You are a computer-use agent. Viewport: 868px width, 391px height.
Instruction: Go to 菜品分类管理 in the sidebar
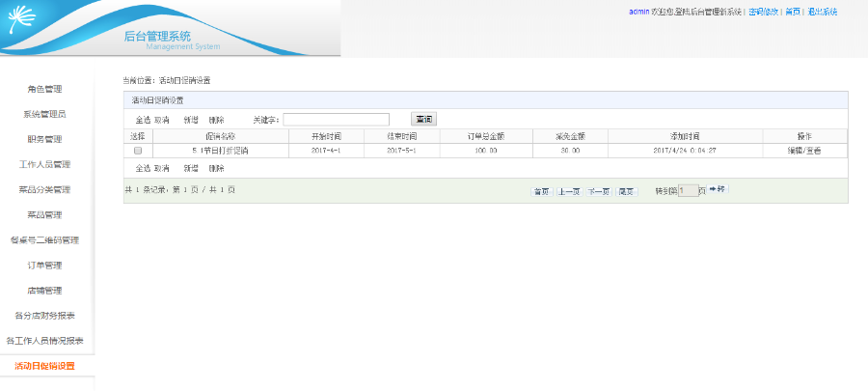(x=44, y=189)
